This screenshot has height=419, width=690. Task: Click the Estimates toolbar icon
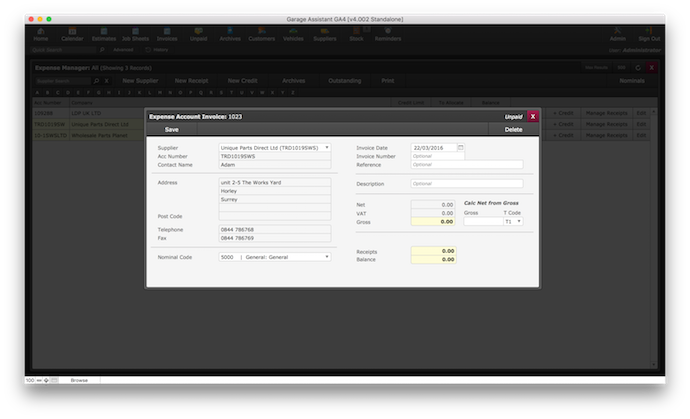(104, 34)
